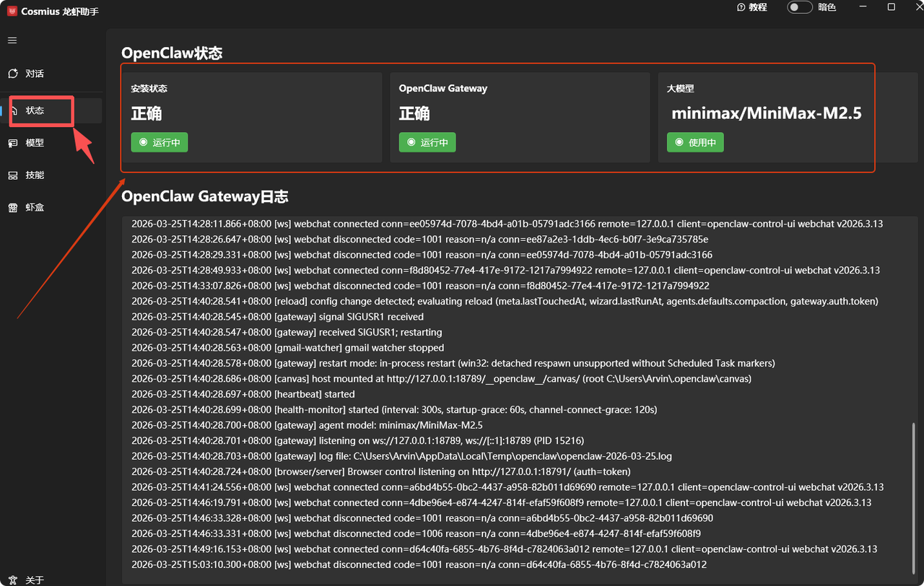Click the 大模型 card label
Screen dimensions: 924x586
[x=681, y=88]
